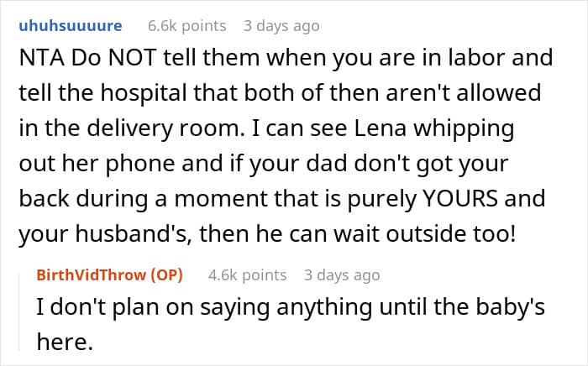Click the (OP) label beside BirthVidThrow

click(x=165, y=274)
